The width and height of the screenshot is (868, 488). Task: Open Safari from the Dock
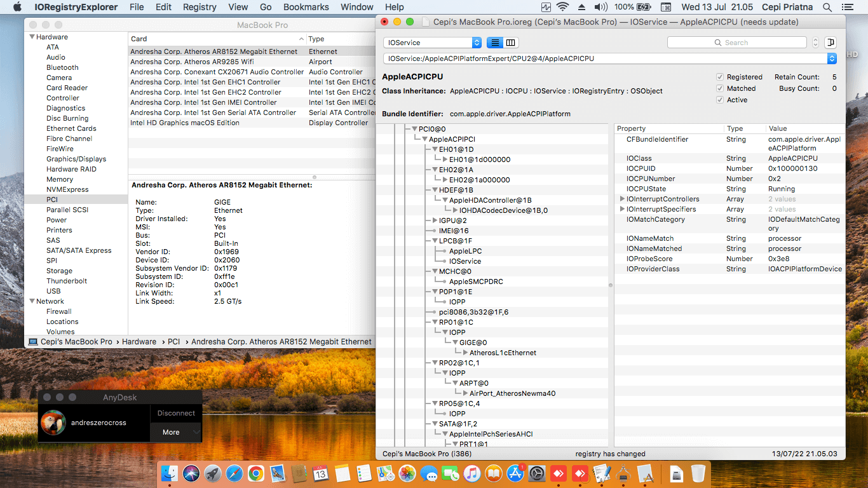234,473
